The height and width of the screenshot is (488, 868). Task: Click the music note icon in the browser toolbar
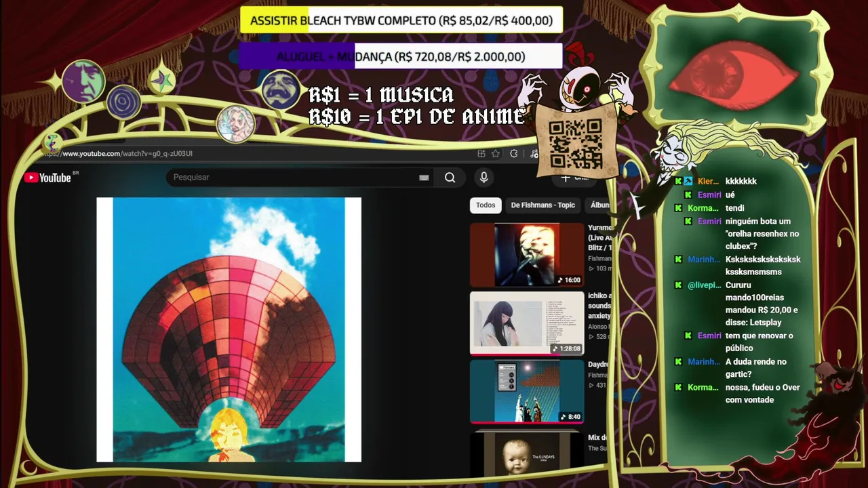click(x=534, y=154)
